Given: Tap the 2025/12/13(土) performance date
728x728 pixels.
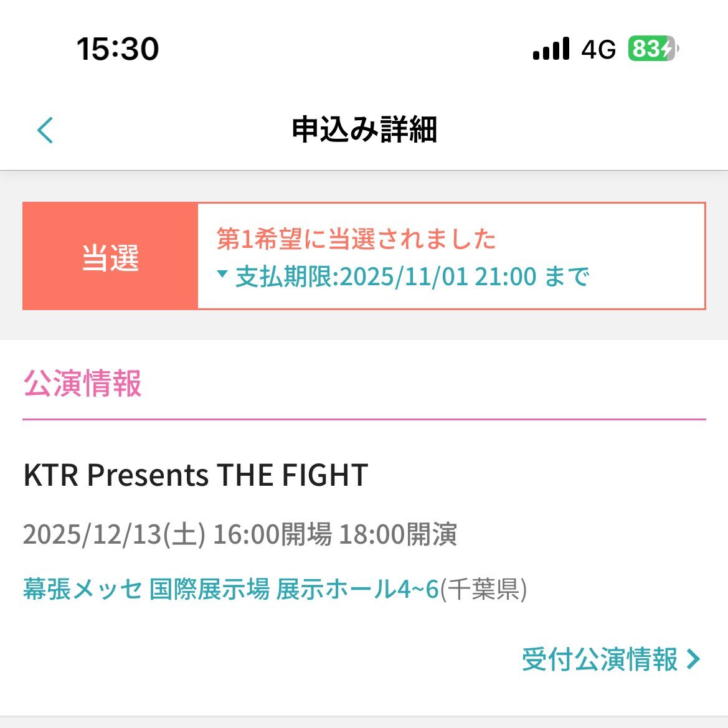Looking at the screenshot, I should click(114, 534).
